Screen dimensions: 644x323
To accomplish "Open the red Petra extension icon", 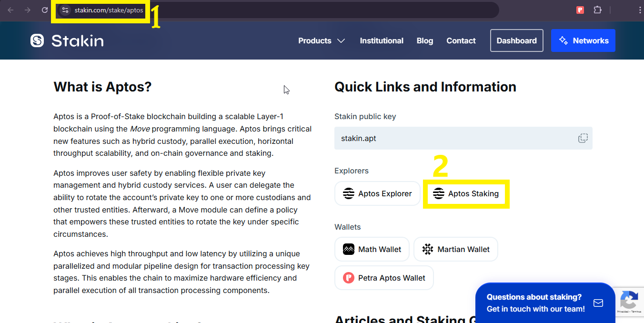I will point(580,10).
